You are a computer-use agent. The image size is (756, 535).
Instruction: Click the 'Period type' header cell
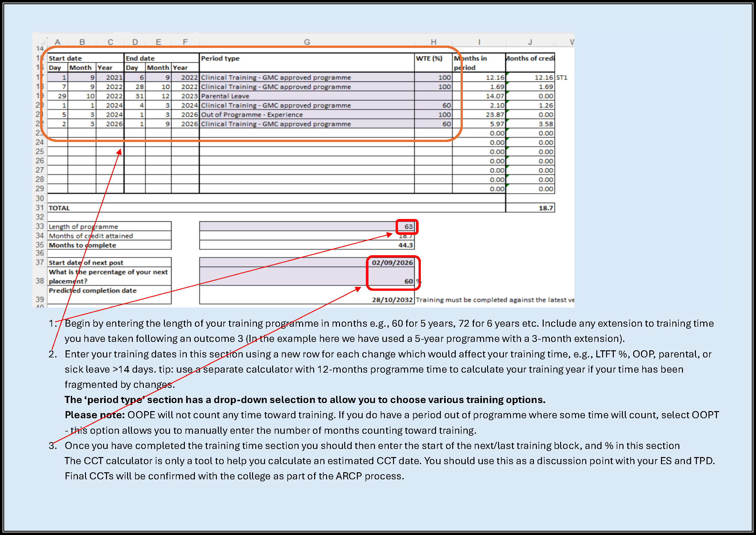[x=306, y=63]
